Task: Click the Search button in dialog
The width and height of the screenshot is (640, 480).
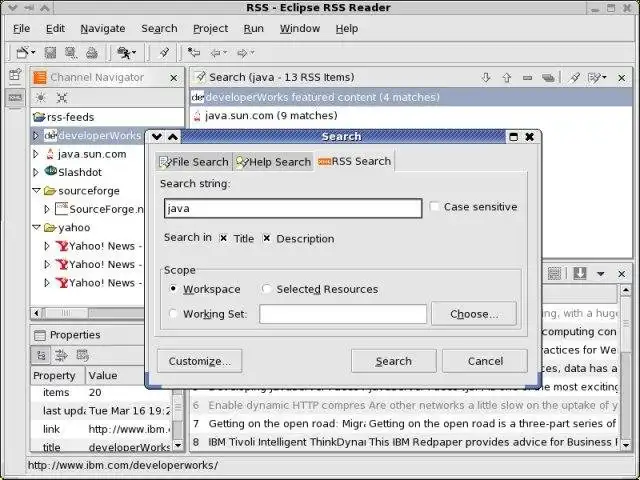Action: coord(393,361)
